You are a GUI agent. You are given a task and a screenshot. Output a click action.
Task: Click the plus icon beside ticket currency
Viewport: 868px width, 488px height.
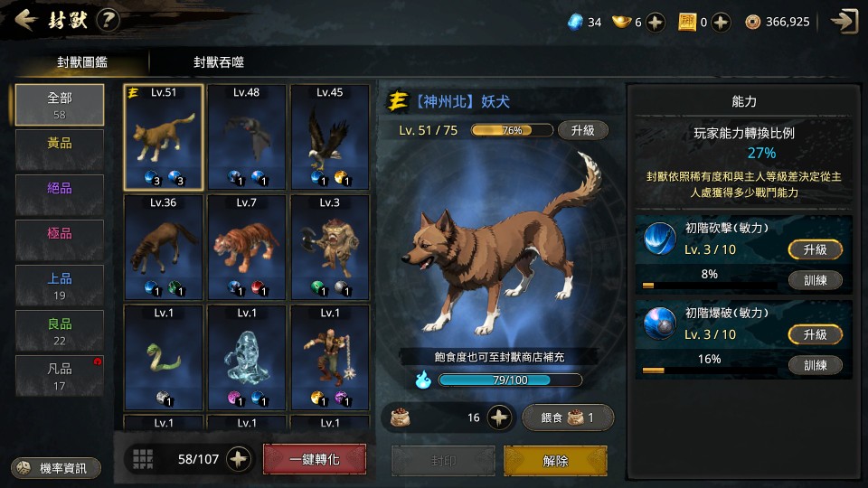click(x=721, y=22)
